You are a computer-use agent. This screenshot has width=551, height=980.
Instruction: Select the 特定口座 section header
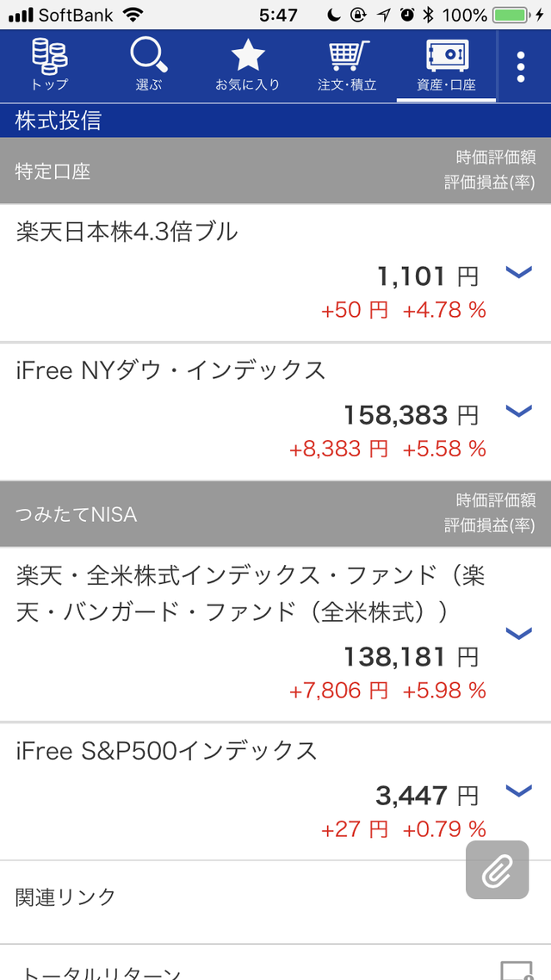[x=275, y=171]
